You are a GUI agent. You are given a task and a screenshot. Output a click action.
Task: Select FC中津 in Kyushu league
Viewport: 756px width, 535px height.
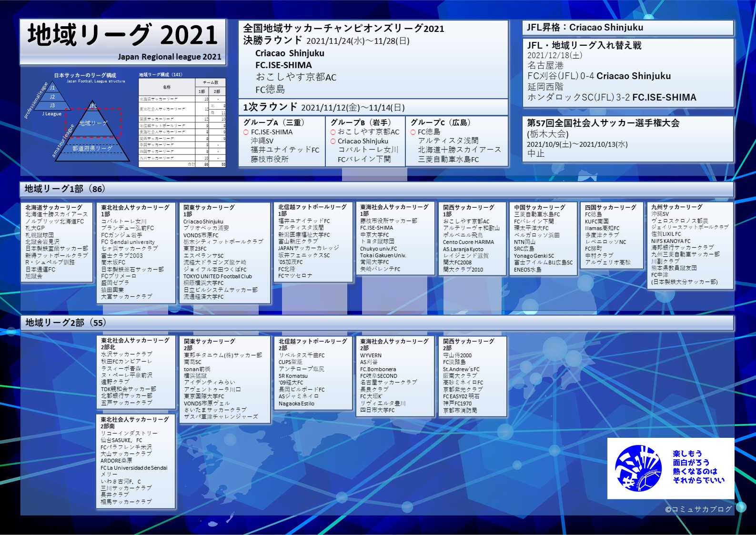pos(660,275)
